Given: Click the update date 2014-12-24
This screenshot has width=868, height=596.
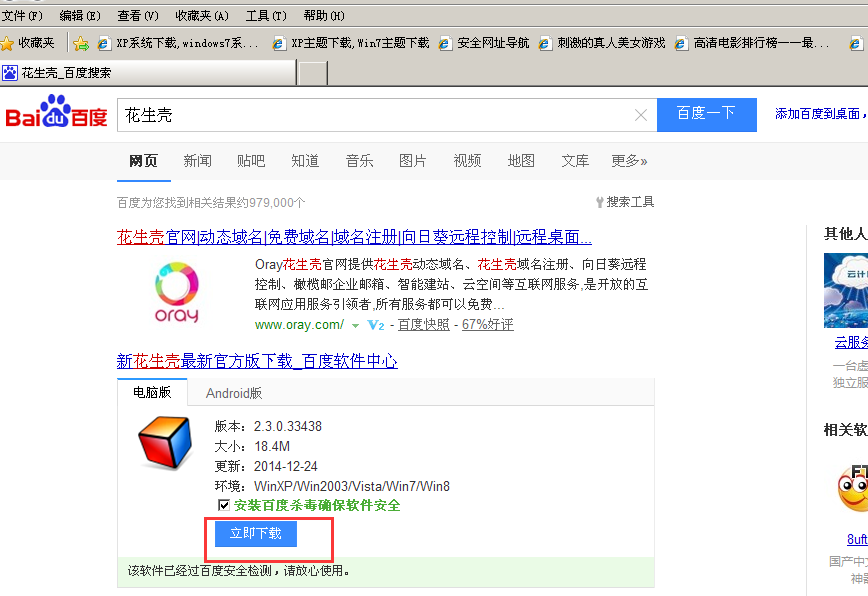Looking at the screenshot, I should [286, 467].
